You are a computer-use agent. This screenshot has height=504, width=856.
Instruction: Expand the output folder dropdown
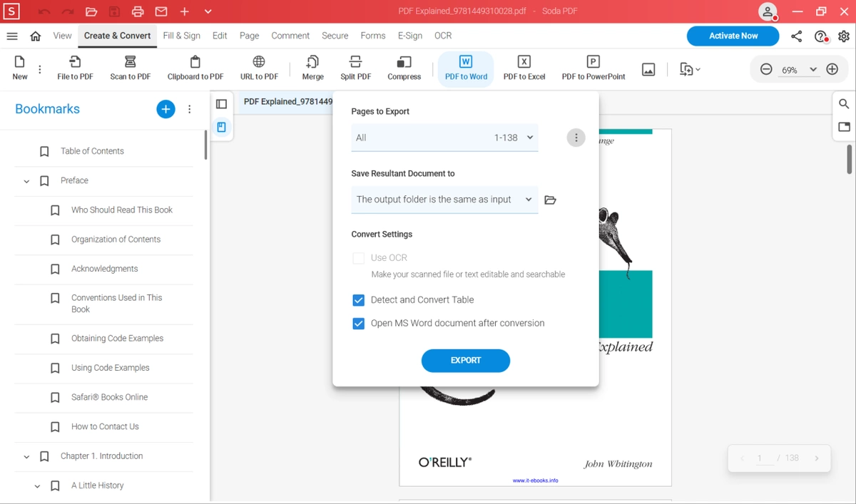coord(444,200)
